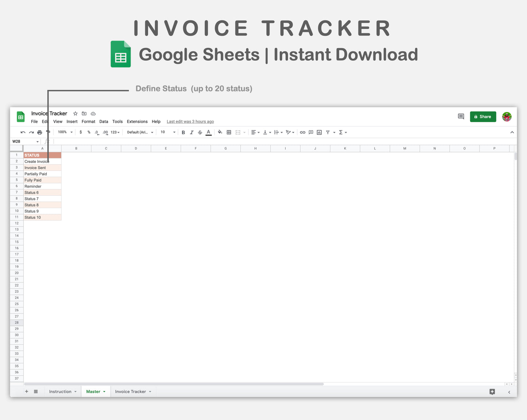The width and height of the screenshot is (527, 420).
Task: Expand the Master sheet tab menu
Action: pos(104,391)
